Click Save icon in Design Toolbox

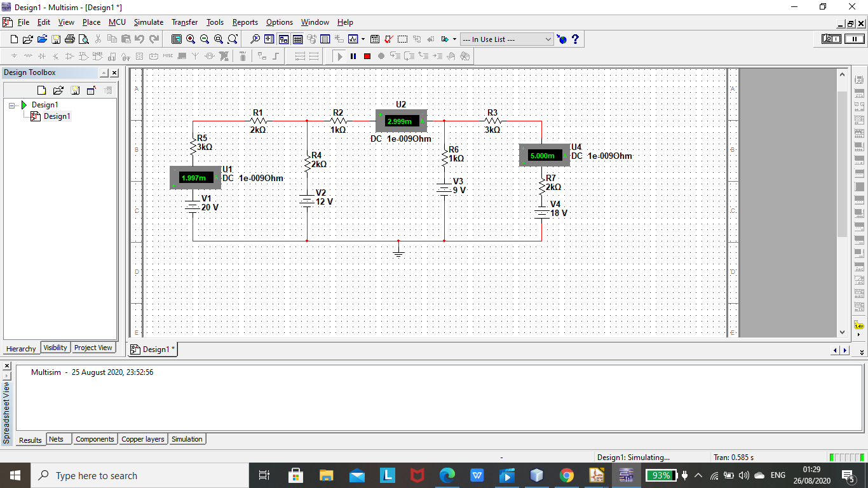point(75,90)
